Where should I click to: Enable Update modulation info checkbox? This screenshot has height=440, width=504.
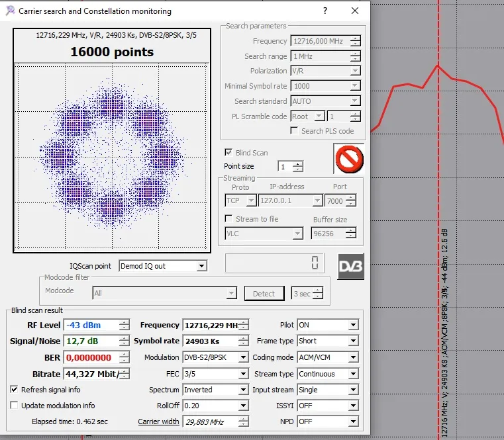(15, 406)
